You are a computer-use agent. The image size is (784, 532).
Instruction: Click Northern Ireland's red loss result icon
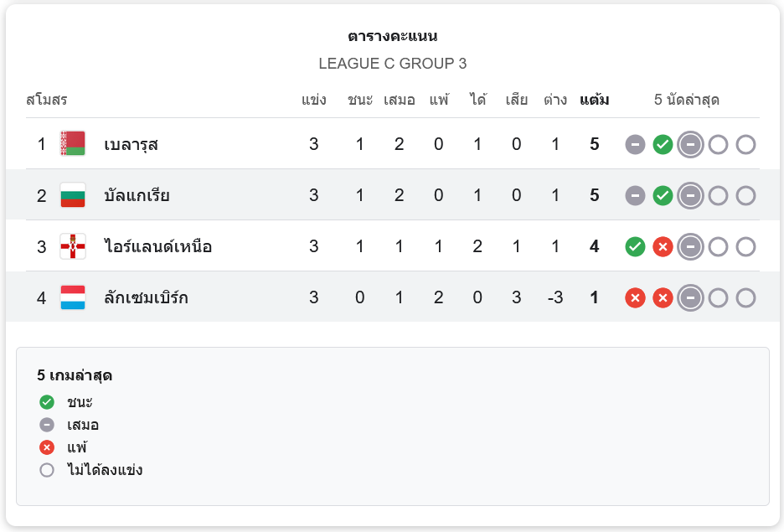click(663, 246)
